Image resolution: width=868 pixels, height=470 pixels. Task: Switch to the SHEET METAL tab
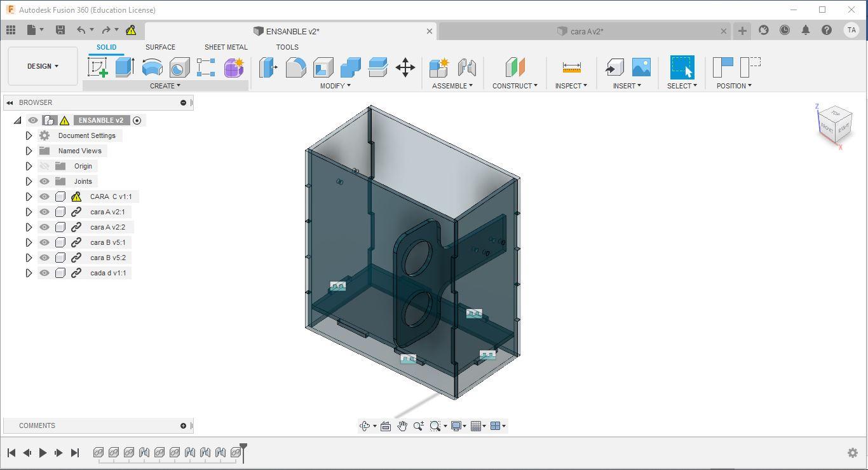coord(226,47)
